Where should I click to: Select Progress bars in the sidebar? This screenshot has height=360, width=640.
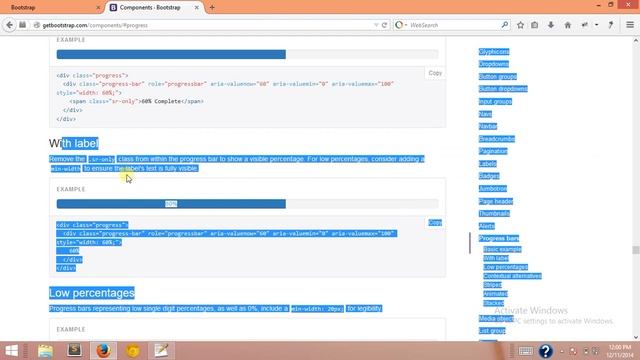(499, 238)
